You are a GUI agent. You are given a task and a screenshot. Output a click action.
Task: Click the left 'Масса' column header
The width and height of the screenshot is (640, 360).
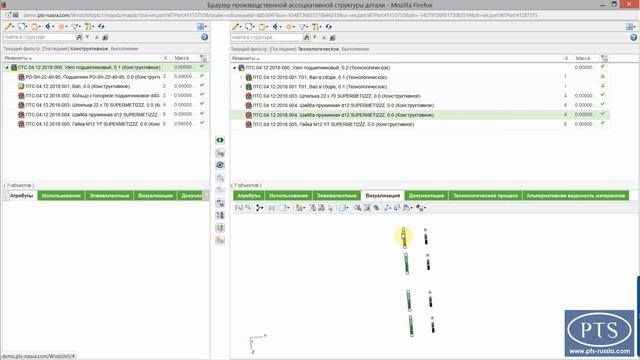coord(182,58)
